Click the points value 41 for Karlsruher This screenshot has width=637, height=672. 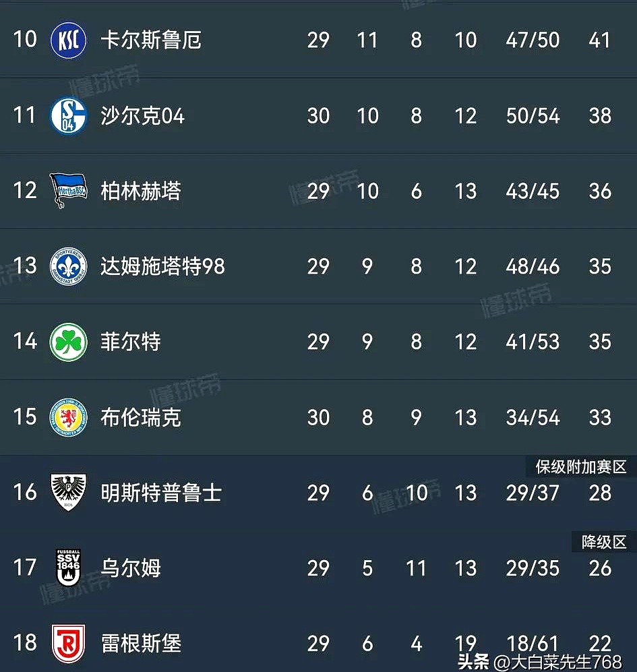[600, 40]
